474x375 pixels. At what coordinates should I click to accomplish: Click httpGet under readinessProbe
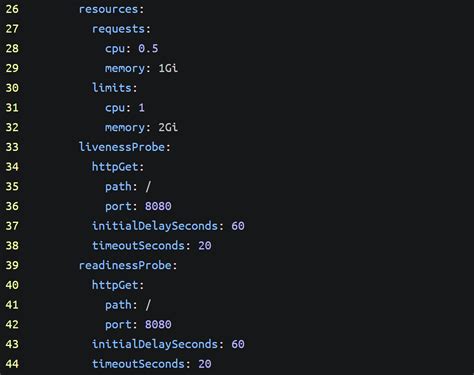pyautogui.click(x=115, y=285)
